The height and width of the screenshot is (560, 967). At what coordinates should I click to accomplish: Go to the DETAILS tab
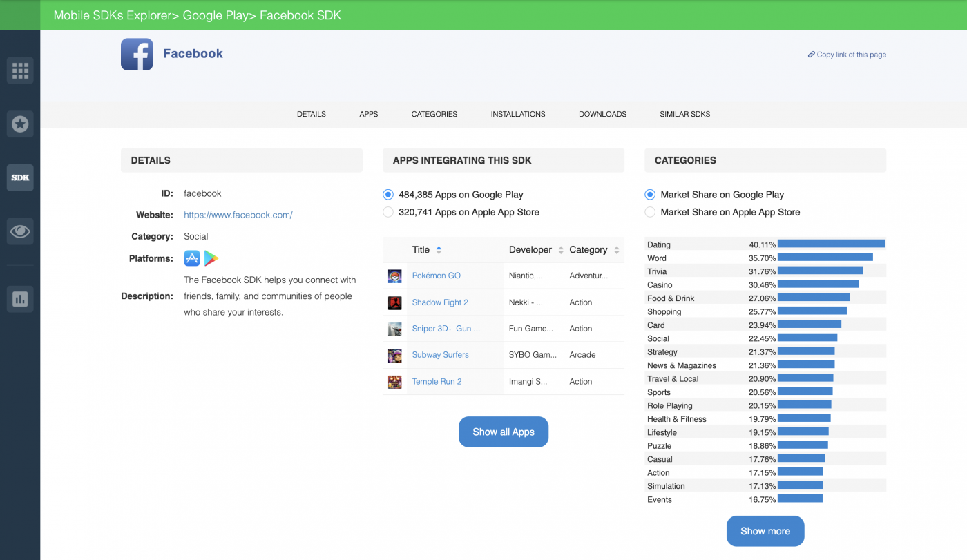pyautogui.click(x=312, y=114)
